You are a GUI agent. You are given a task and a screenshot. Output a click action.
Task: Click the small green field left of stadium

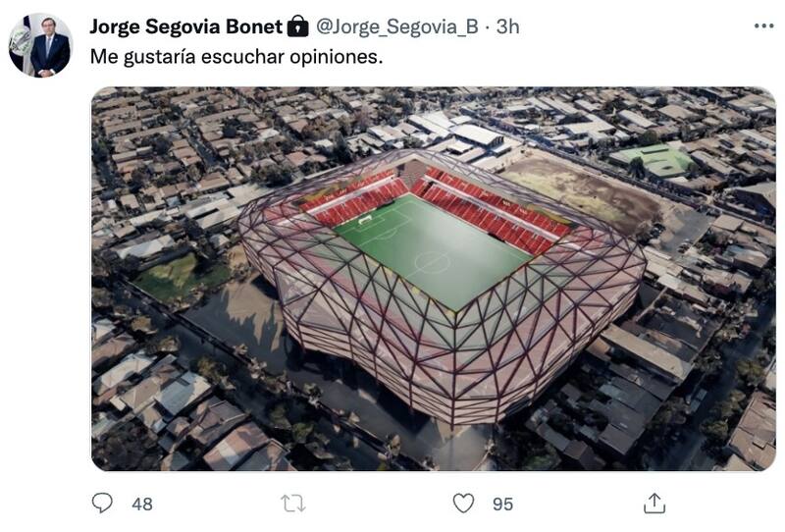(x=177, y=277)
